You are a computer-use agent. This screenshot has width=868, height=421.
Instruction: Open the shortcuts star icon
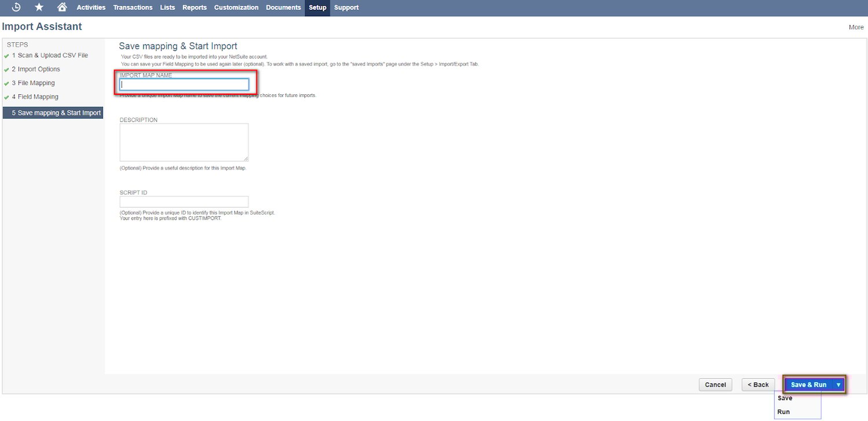38,8
